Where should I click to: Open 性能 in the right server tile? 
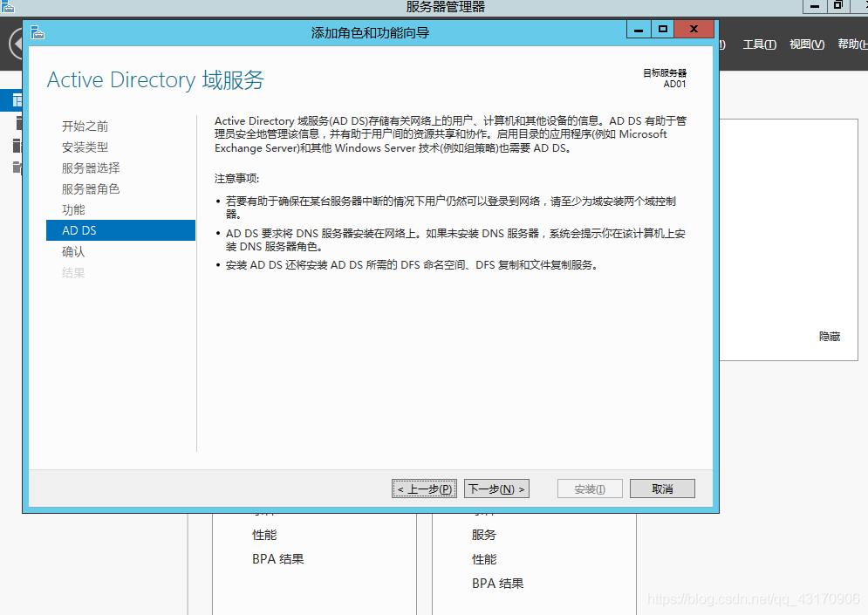click(x=484, y=559)
